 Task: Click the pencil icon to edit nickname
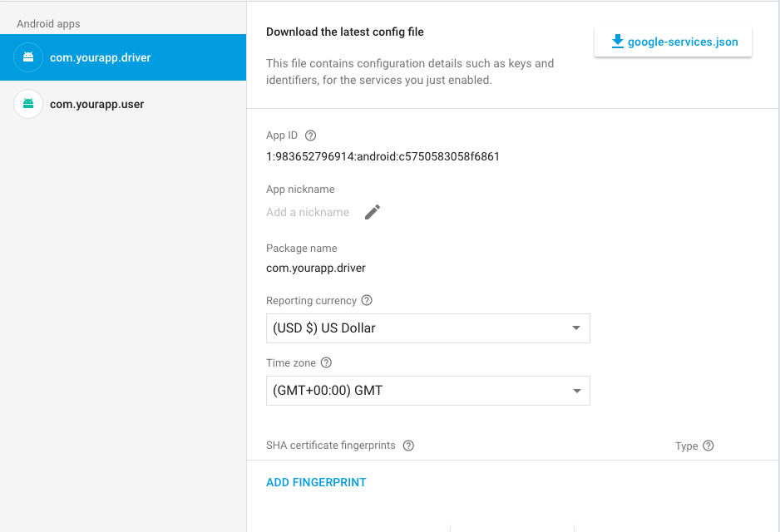(372, 212)
